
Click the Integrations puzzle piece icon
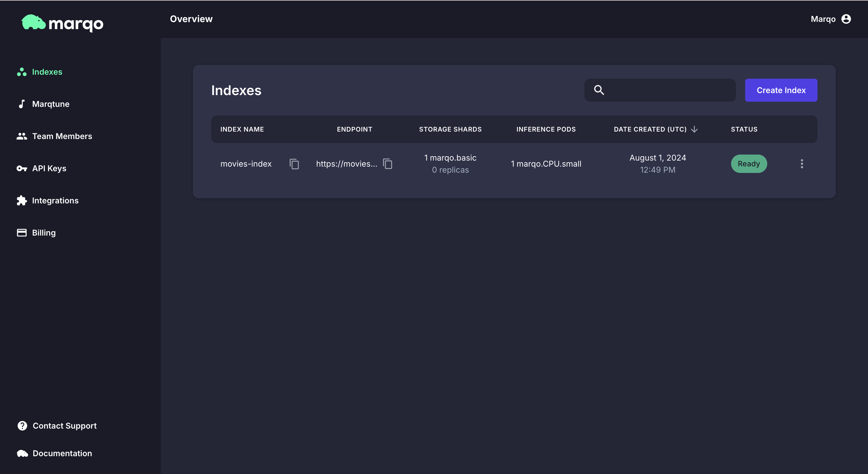[x=22, y=201]
